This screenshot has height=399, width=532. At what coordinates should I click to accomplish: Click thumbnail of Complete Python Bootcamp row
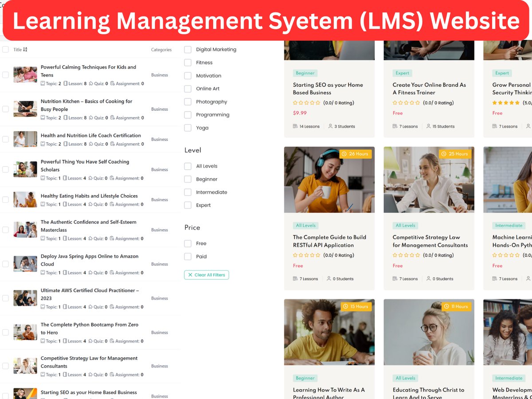pyautogui.click(x=25, y=332)
